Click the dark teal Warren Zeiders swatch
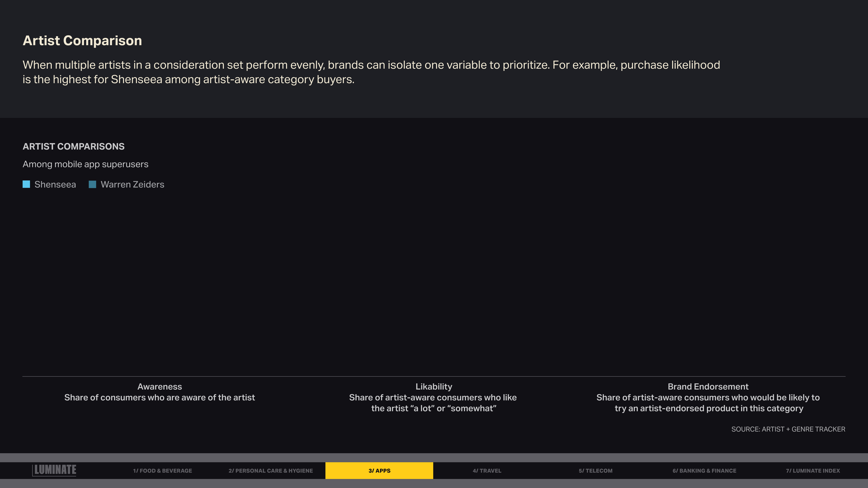 tap(92, 184)
